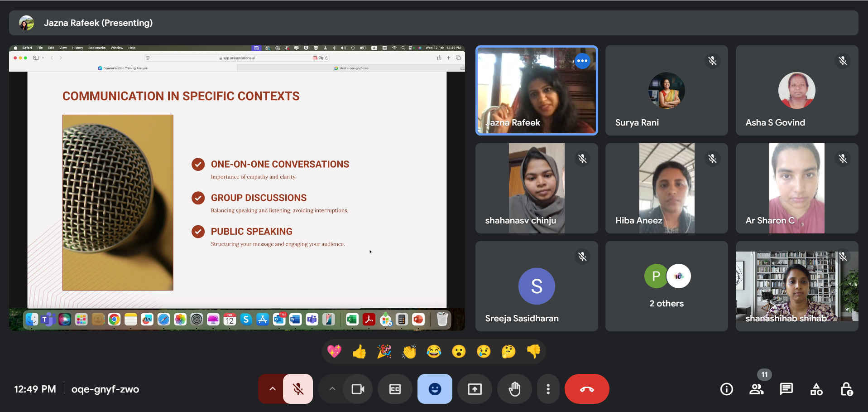
Task: Send the clapping hands reaction
Action: pyautogui.click(x=409, y=351)
